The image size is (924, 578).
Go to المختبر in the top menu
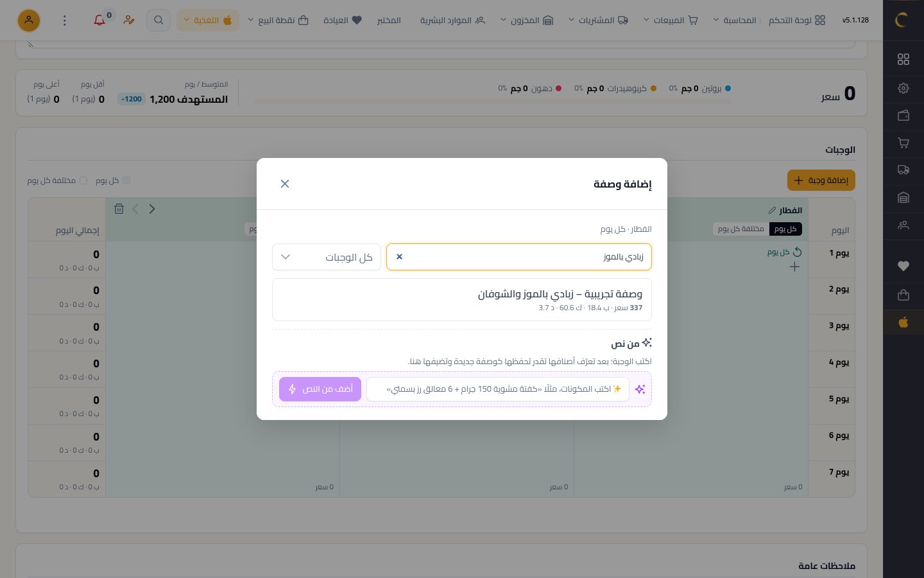pyautogui.click(x=389, y=20)
